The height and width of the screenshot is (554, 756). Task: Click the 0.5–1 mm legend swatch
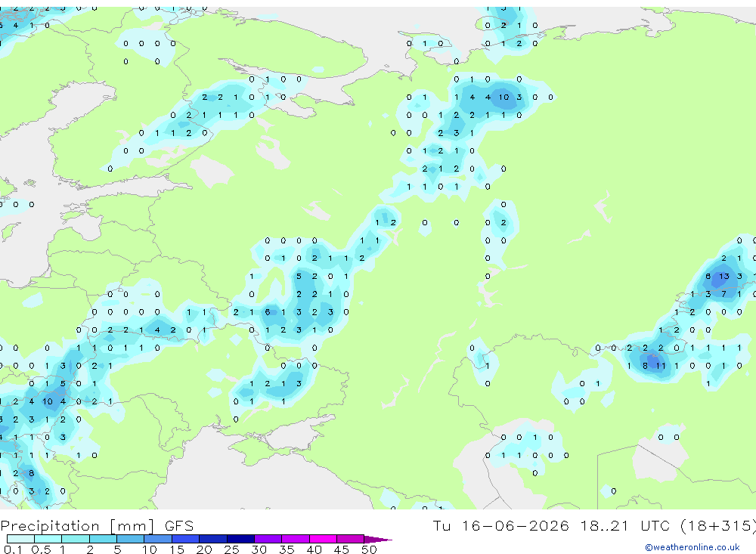(x=48, y=539)
